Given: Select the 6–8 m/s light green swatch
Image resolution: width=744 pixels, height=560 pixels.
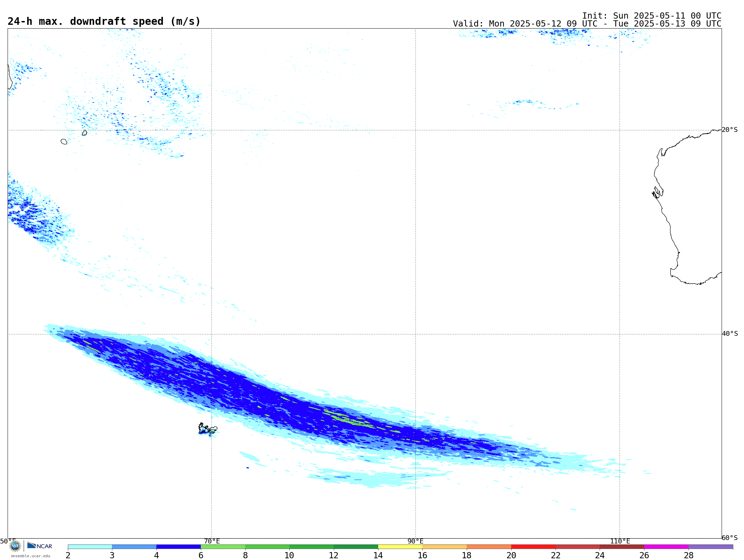Looking at the screenshot, I should 223,547.
